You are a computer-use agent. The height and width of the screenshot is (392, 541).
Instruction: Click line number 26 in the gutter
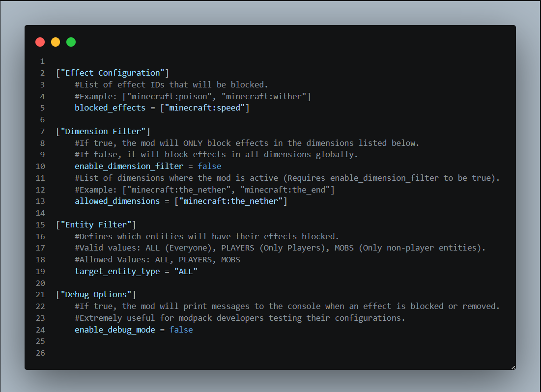click(40, 353)
